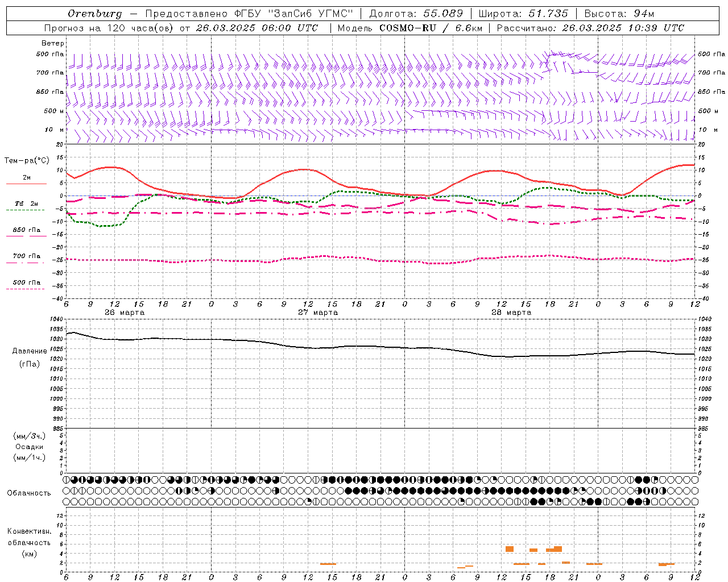Click the "26 марта" date label
Image resolution: width=728 pixels, height=582 pixels.
[x=125, y=313]
